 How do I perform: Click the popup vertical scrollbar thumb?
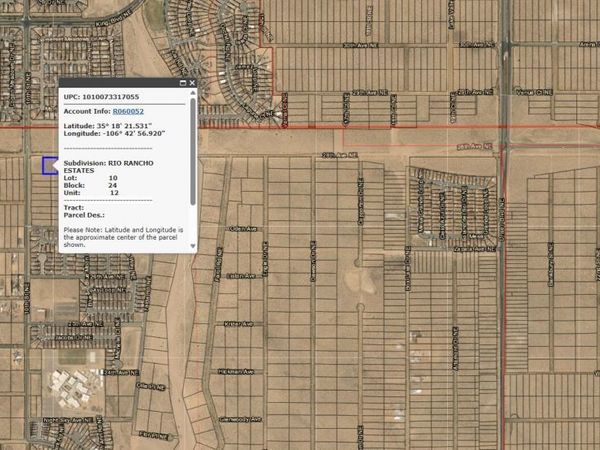point(193,152)
